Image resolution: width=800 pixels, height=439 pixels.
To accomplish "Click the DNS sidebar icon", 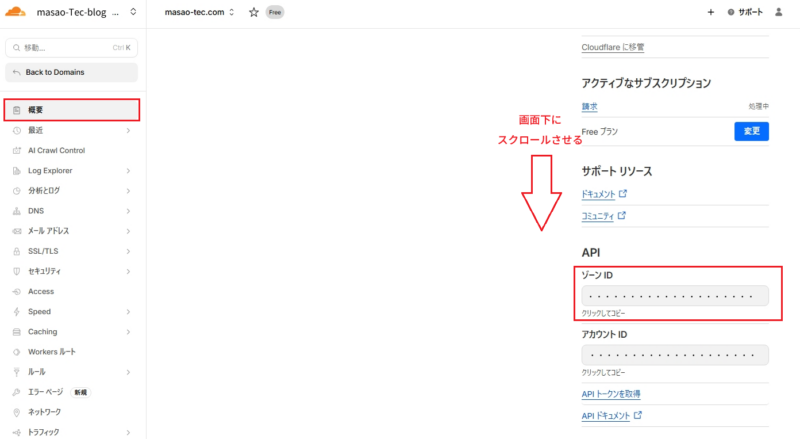I will (x=17, y=211).
